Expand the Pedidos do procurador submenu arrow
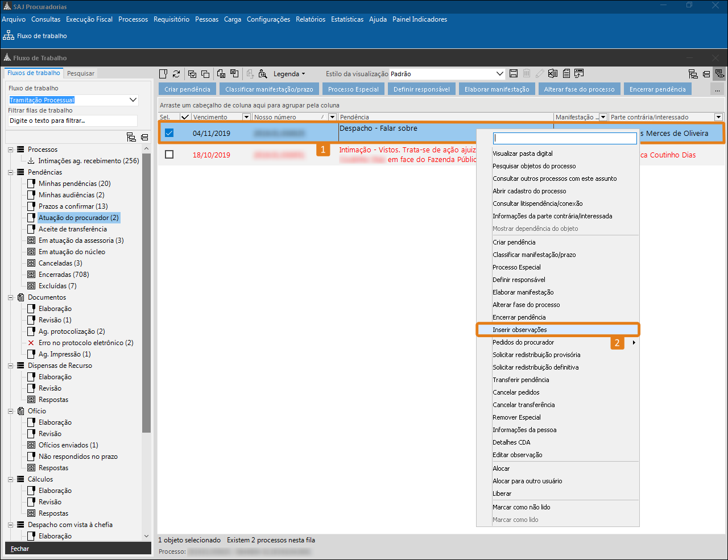728x560 pixels. click(634, 342)
